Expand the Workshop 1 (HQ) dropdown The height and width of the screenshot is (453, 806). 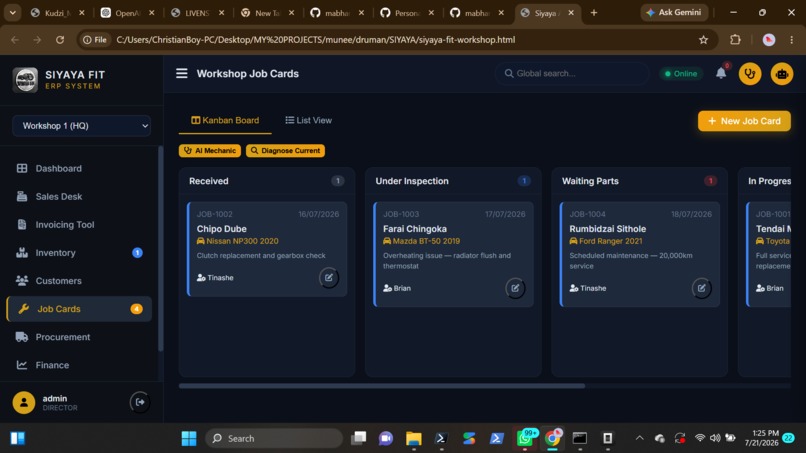[81, 126]
